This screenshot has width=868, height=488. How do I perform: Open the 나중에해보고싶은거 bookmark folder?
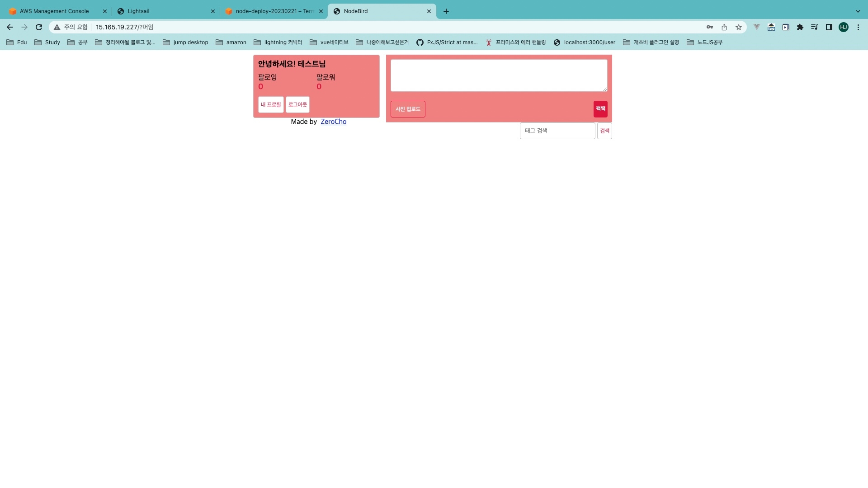(x=382, y=42)
